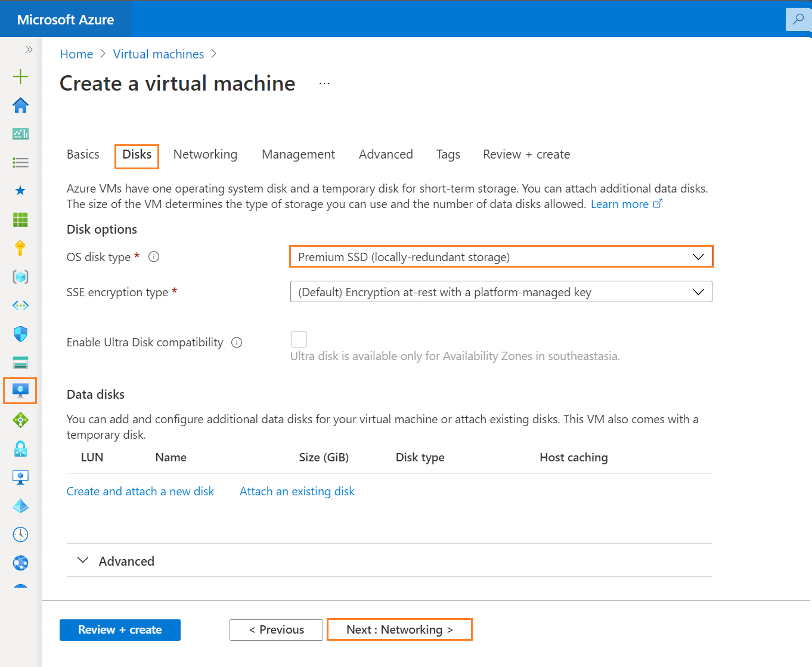Open Virtual machines monitor icon in sidebar
812x667 pixels.
click(20, 391)
